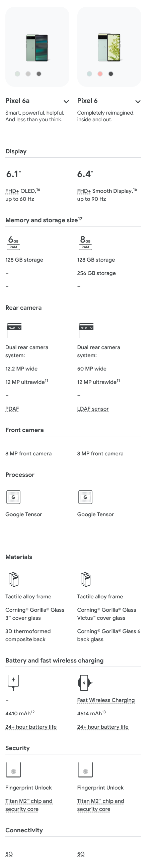Image resolution: width=147 pixels, height=868 pixels.
Task: Open Pixel 6a Titan M2 chip link
Action: 29,805
